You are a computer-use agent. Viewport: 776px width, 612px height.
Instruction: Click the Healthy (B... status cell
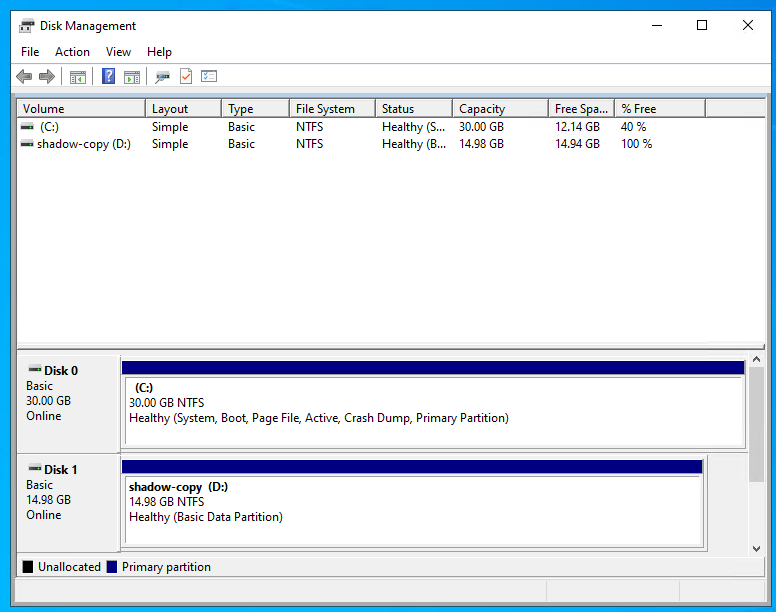click(x=414, y=144)
